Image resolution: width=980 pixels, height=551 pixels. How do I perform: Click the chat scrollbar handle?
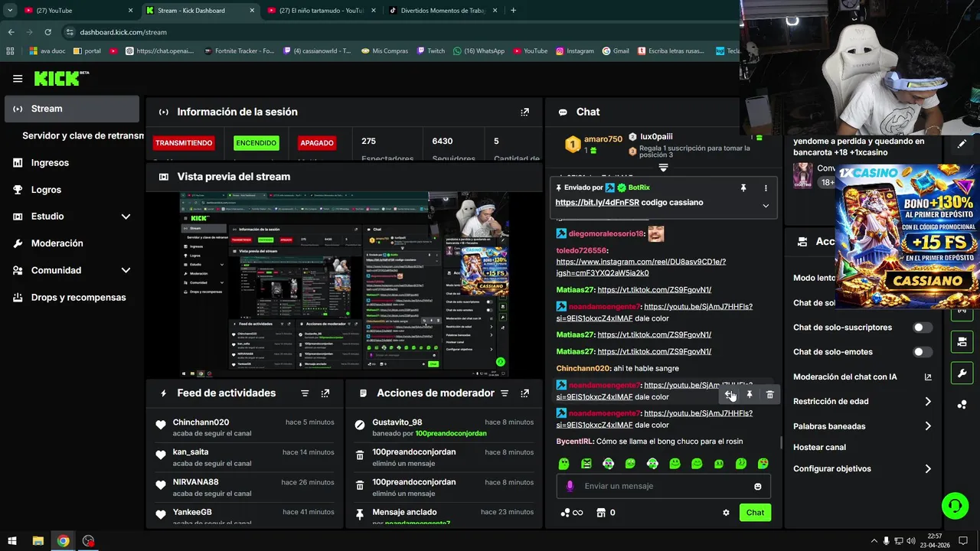click(780, 442)
